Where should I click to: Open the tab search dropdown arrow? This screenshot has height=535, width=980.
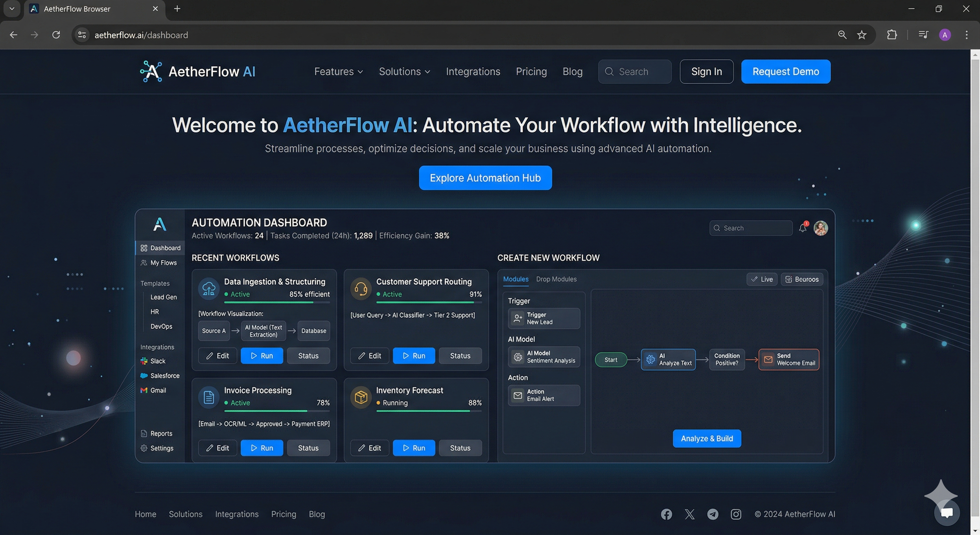[12, 8]
